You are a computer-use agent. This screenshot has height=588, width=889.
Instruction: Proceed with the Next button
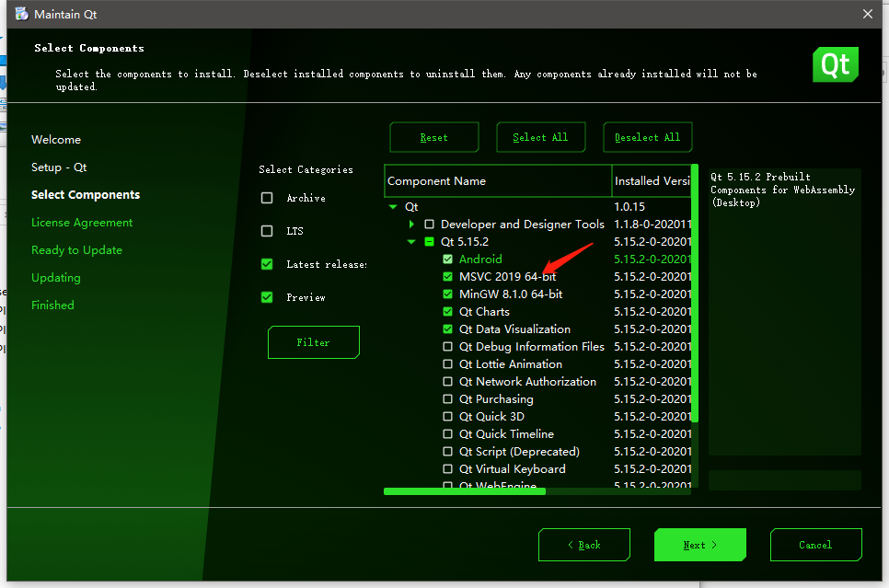pyautogui.click(x=700, y=545)
